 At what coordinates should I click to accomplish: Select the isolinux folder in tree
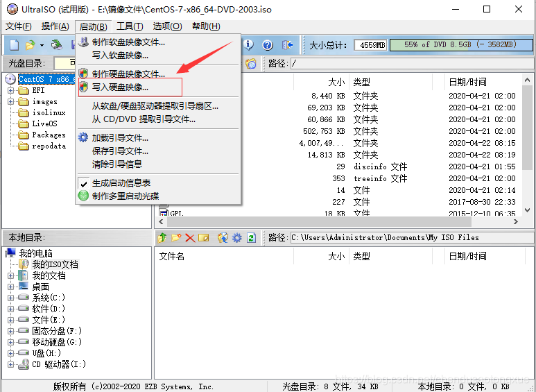(49, 112)
